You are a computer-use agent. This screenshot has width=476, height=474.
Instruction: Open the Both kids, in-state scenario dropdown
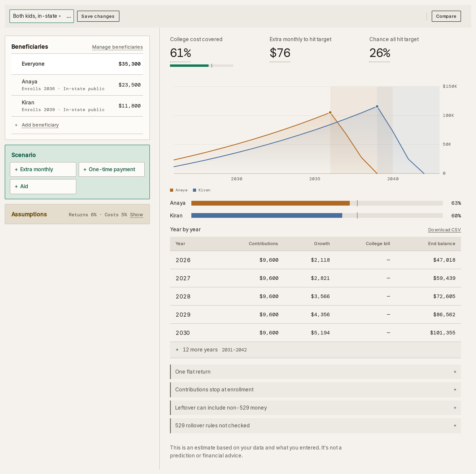point(37,16)
